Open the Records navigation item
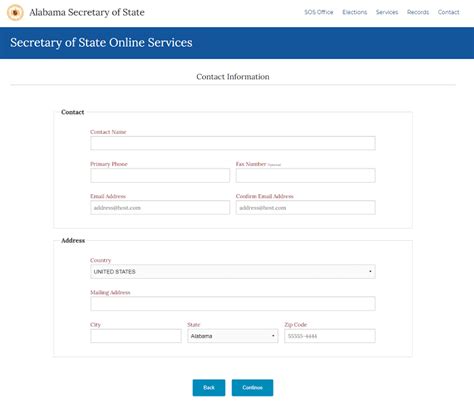This screenshot has height=410, width=474. point(418,12)
